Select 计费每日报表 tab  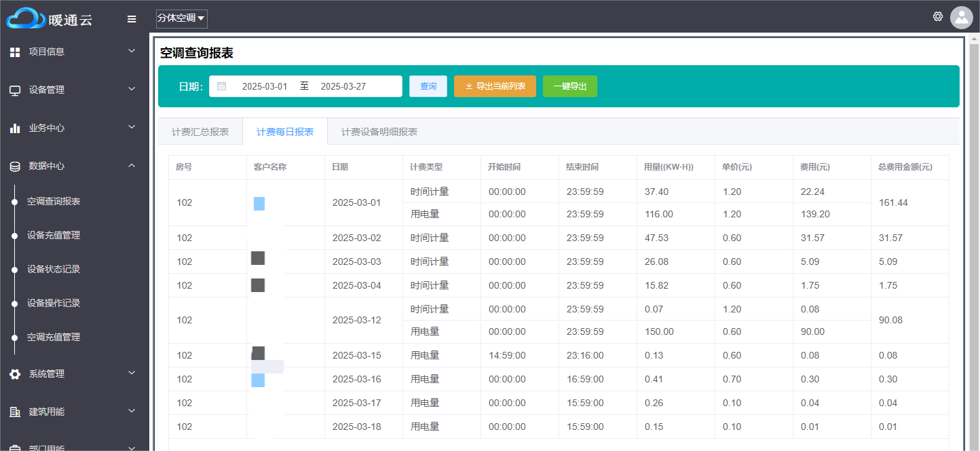[285, 132]
